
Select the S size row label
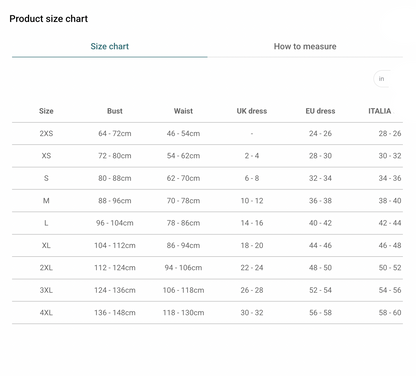click(x=46, y=178)
